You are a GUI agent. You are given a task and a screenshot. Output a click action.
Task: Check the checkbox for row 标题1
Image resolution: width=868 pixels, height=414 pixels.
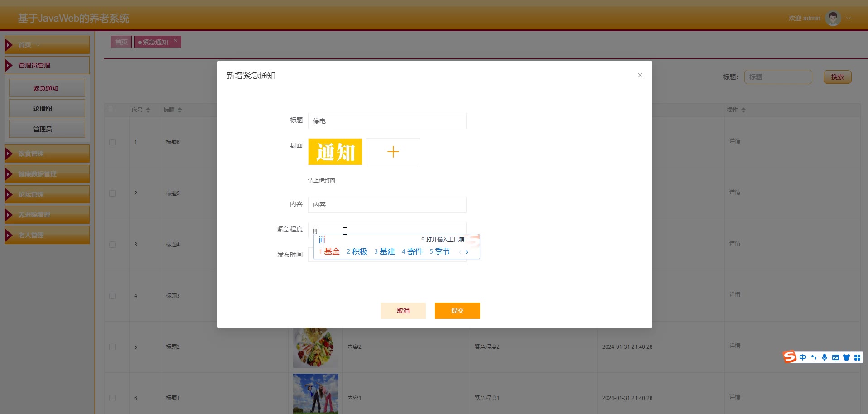[112, 398]
